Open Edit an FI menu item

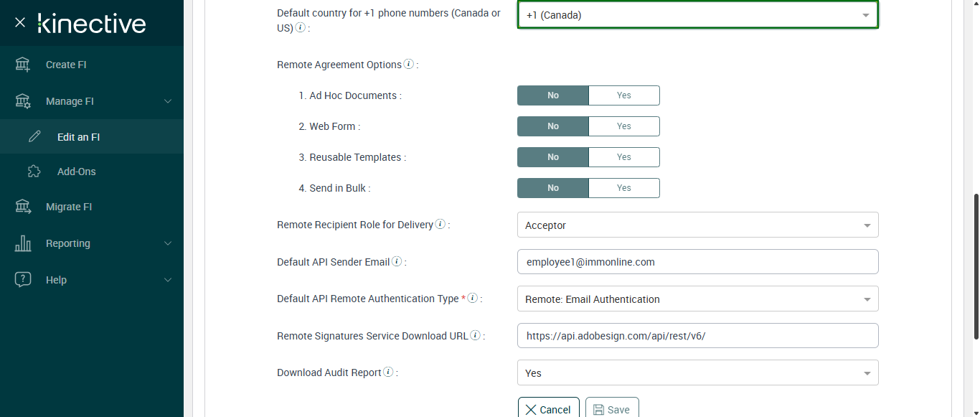78,137
